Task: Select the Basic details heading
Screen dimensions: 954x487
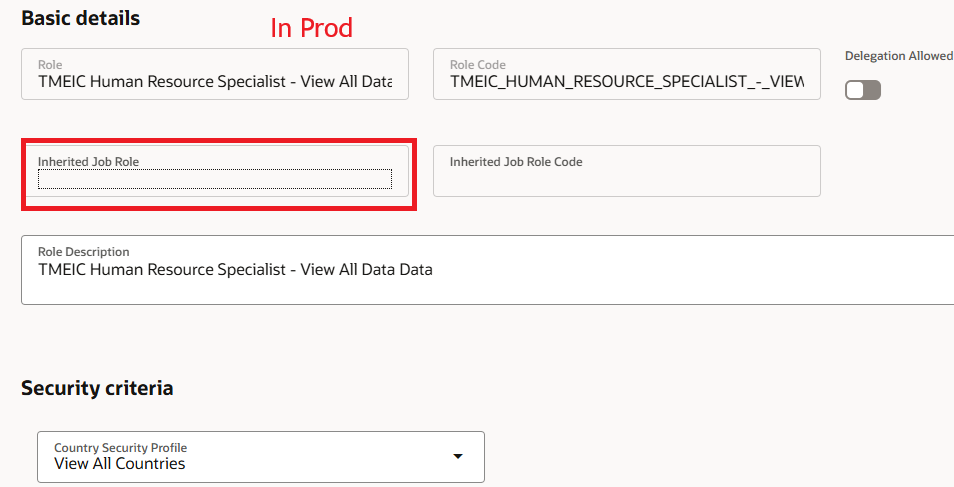Action: click(x=80, y=18)
